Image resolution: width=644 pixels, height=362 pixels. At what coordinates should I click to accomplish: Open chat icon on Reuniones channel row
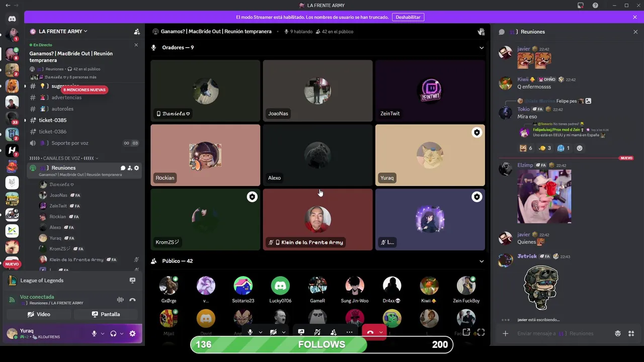(x=123, y=168)
